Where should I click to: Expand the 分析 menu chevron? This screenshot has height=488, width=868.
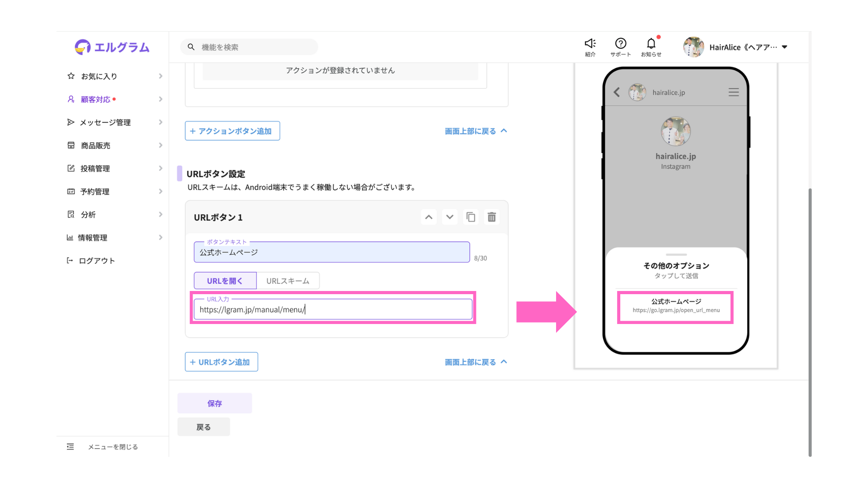(x=160, y=214)
